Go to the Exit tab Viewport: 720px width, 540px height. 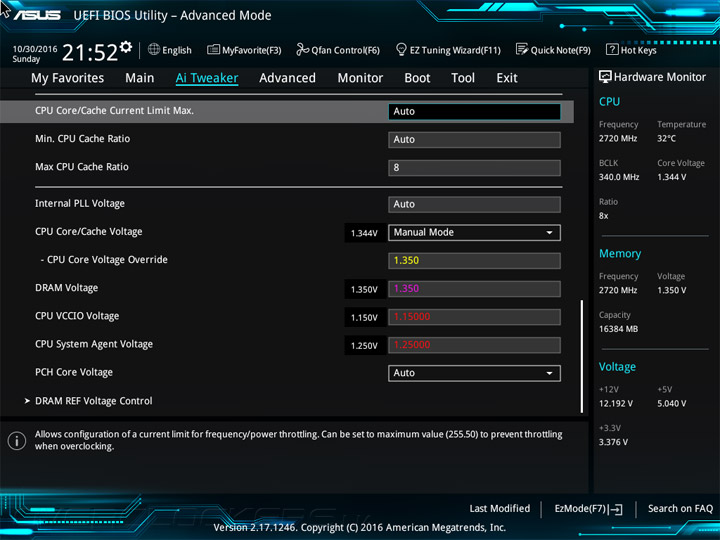(507, 78)
